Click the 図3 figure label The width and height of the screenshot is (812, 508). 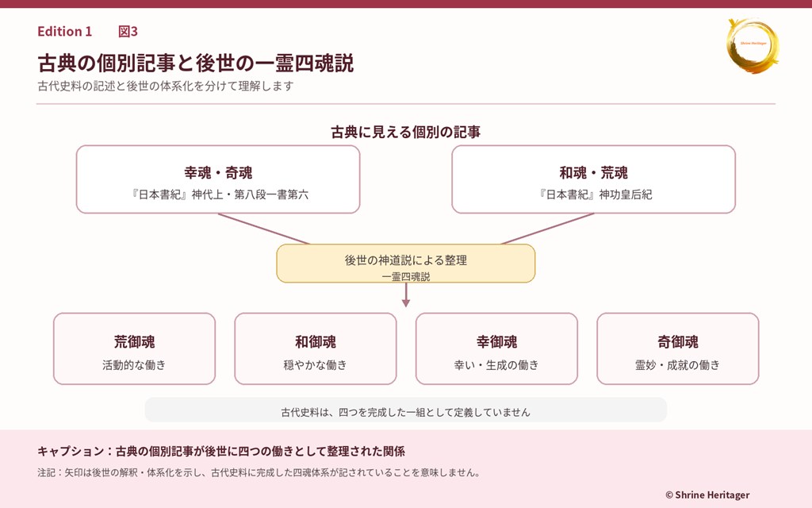pyautogui.click(x=128, y=32)
